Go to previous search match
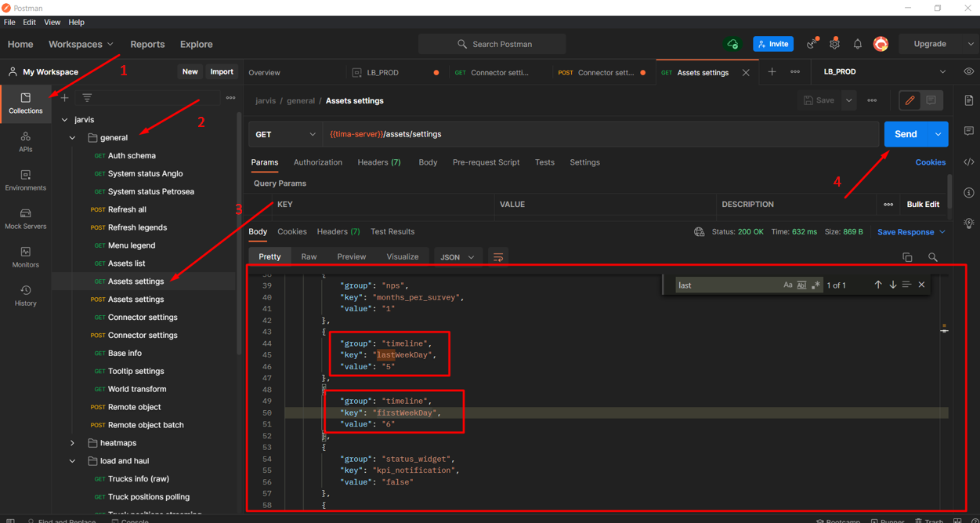This screenshot has height=523, width=980. pyautogui.click(x=878, y=285)
